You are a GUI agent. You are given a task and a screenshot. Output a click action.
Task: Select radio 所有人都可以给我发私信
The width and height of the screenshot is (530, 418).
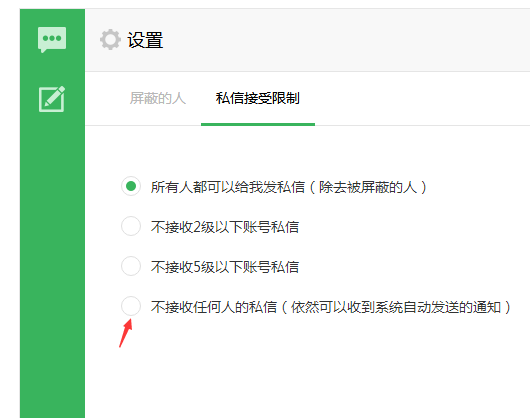(x=131, y=186)
